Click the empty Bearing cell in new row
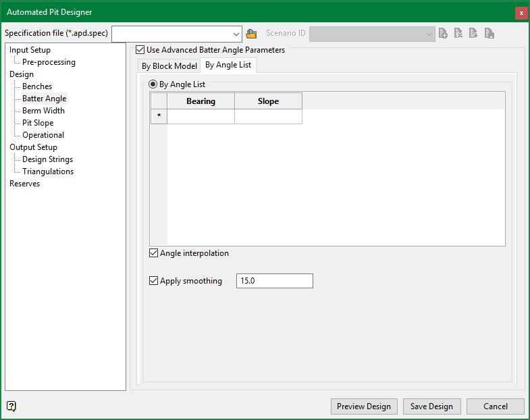530x420 pixels. (201, 117)
